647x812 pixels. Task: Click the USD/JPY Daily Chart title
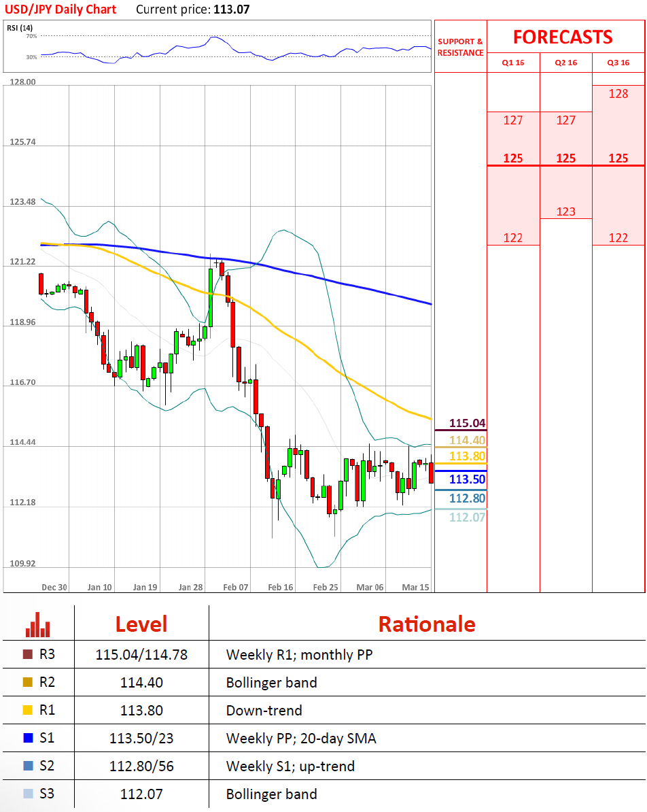coord(60,10)
